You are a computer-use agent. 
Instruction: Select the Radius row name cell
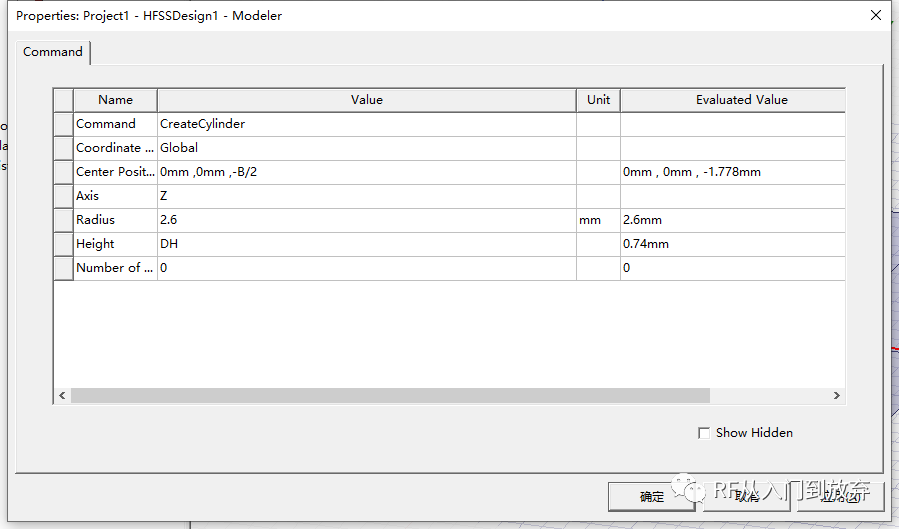click(115, 220)
